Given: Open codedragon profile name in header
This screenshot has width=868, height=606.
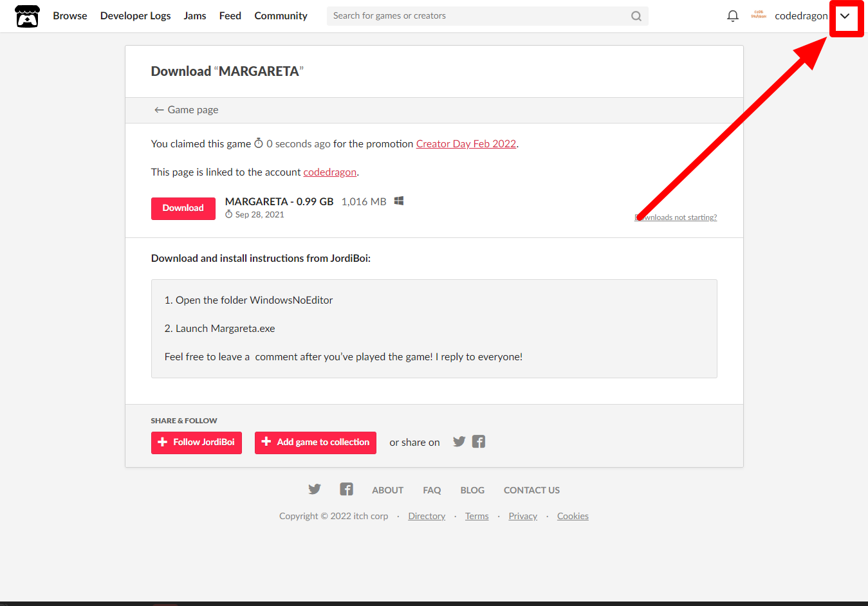Looking at the screenshot, I should [801, 16].
